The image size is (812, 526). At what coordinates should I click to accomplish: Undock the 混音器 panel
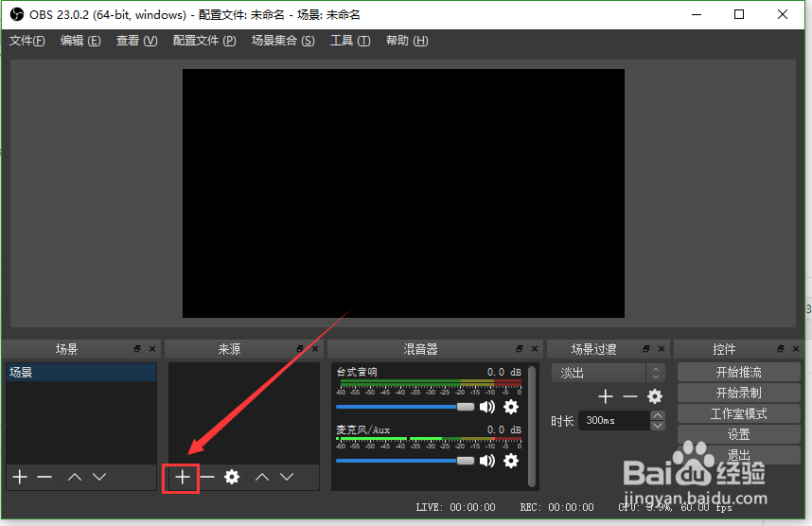tap(520, 349)
